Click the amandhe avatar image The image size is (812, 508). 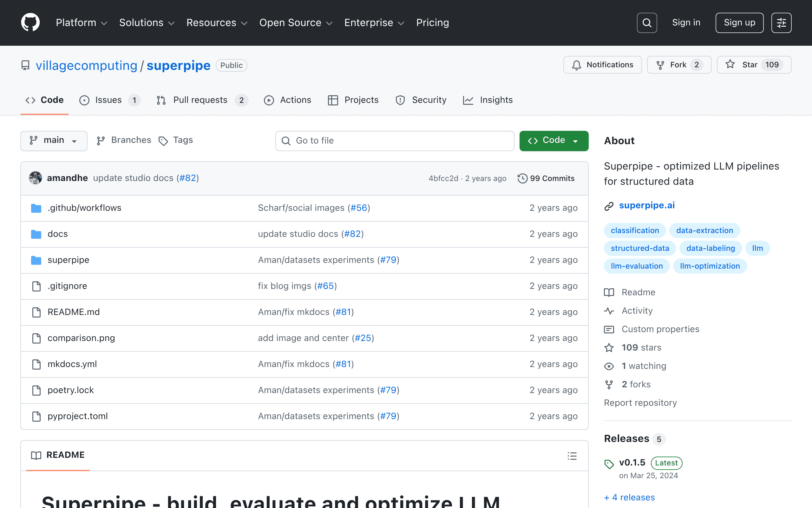pyautogui.click(x=35, y=178)
